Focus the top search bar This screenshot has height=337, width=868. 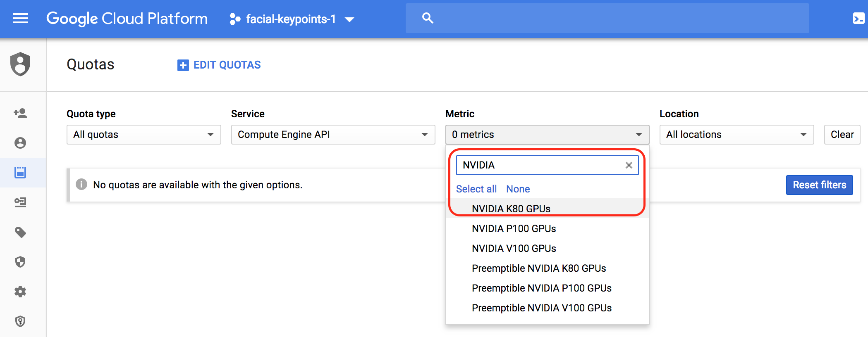click(x=607, y=18)
